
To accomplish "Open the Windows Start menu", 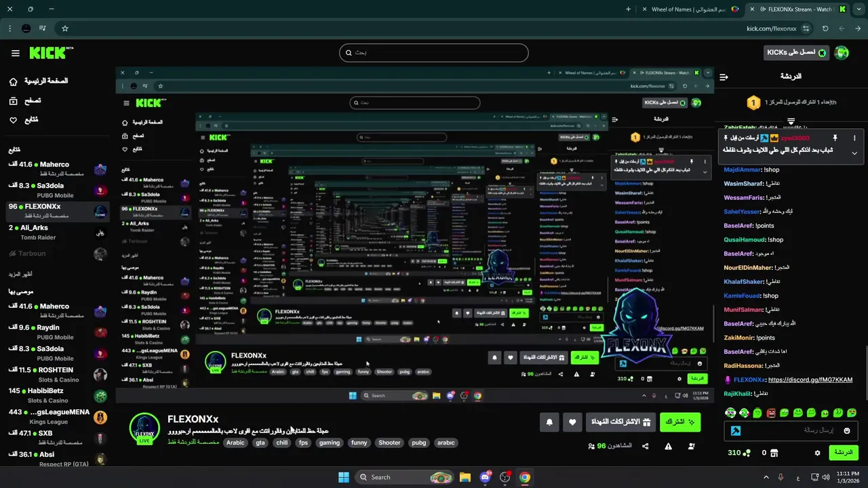I will pos(344,477).
